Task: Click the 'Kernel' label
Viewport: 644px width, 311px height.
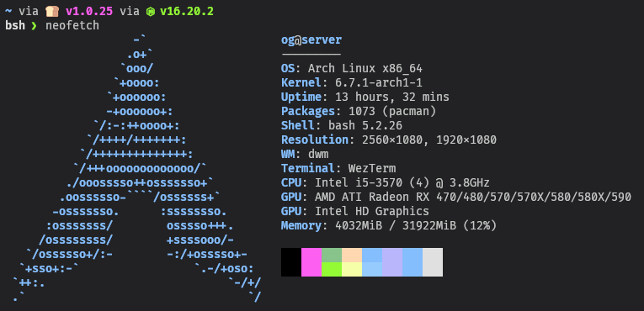Action: [301, 82]
